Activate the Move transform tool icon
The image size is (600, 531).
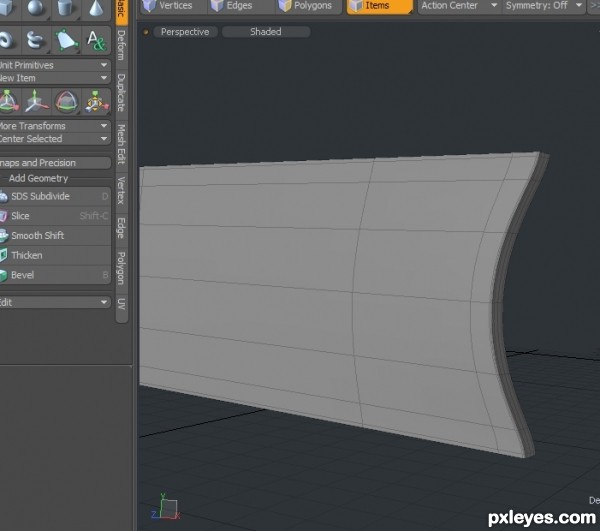tap(36, 101)
